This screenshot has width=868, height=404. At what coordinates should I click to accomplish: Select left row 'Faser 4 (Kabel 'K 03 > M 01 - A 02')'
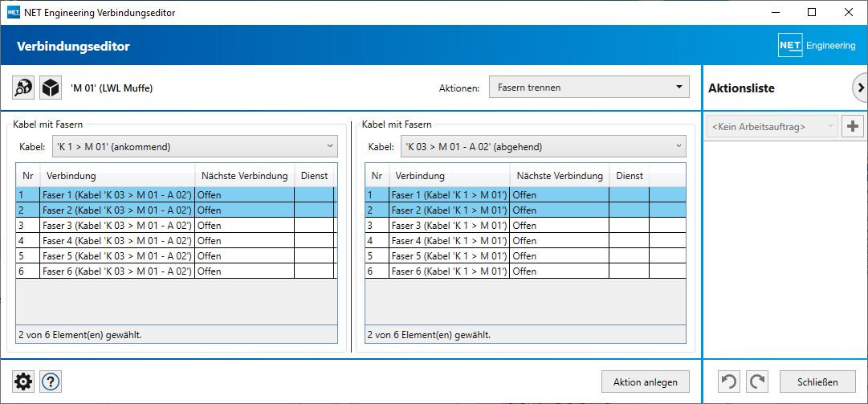[176, 241]
